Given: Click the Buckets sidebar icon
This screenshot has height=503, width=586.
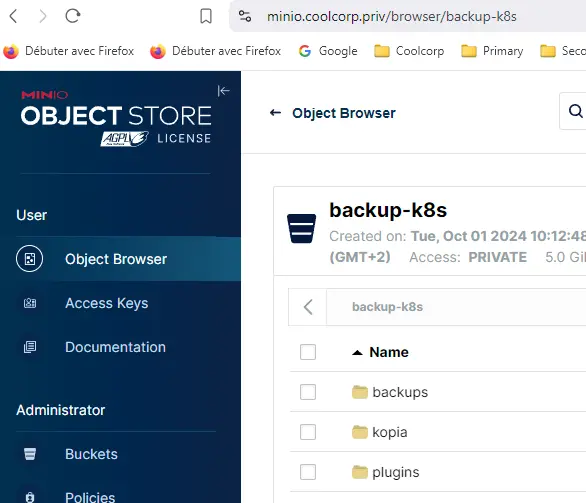Looking at the screenshot, I should click(30, 454).
